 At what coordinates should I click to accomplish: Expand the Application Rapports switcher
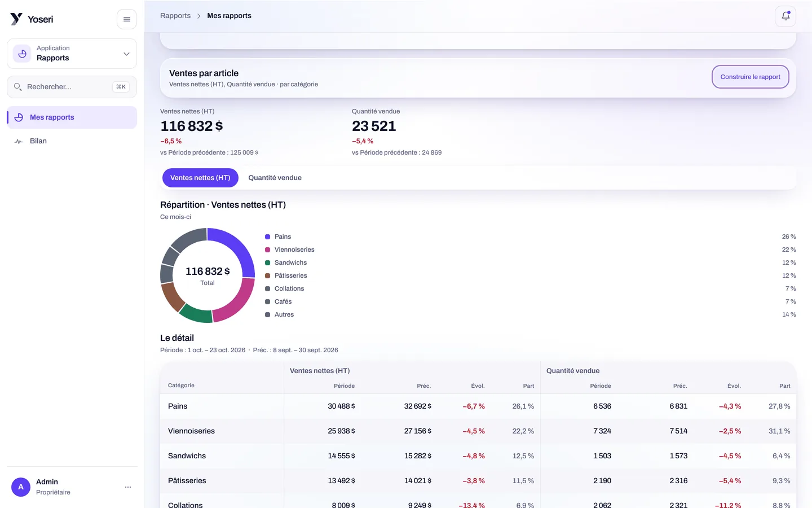tap(72, 54)
